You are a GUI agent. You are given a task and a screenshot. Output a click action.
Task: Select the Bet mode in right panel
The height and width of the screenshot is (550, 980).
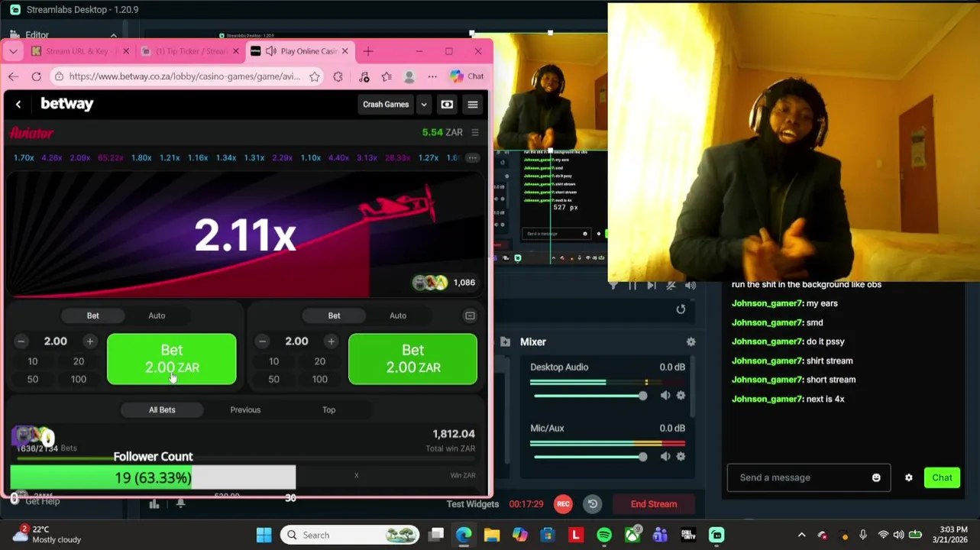[x=334, y=315]
